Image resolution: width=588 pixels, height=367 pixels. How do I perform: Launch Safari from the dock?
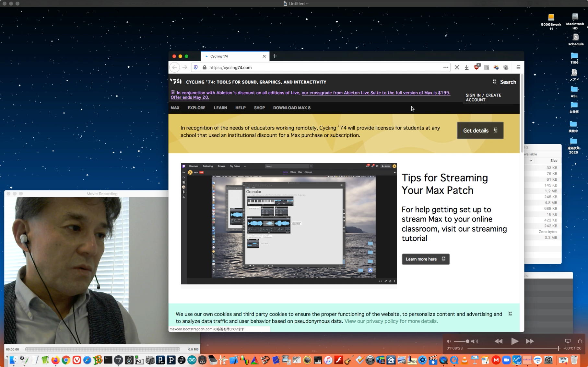coord(87,360)
